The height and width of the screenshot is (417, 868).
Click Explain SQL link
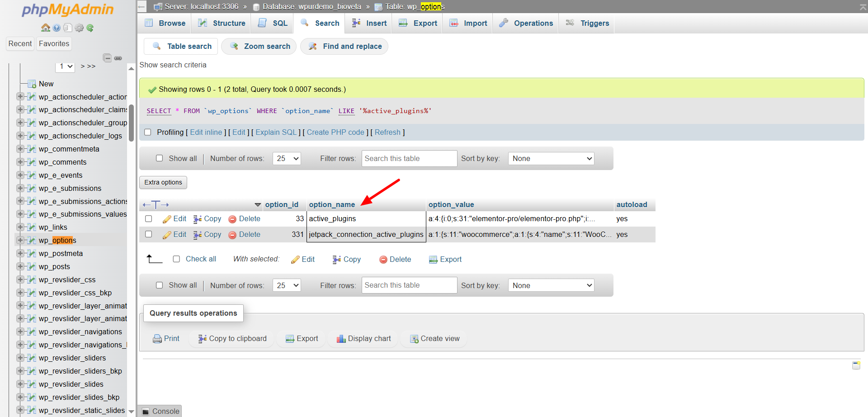coord(276,133)
